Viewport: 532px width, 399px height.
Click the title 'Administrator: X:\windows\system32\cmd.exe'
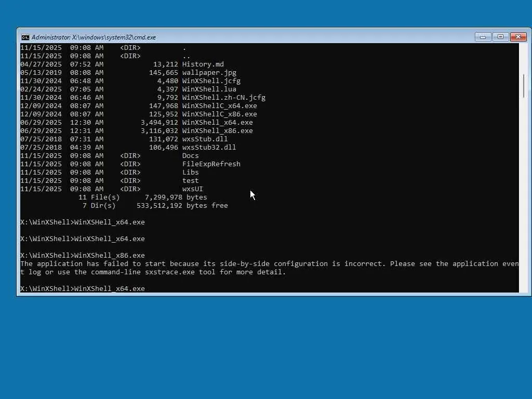click(94, 37)
